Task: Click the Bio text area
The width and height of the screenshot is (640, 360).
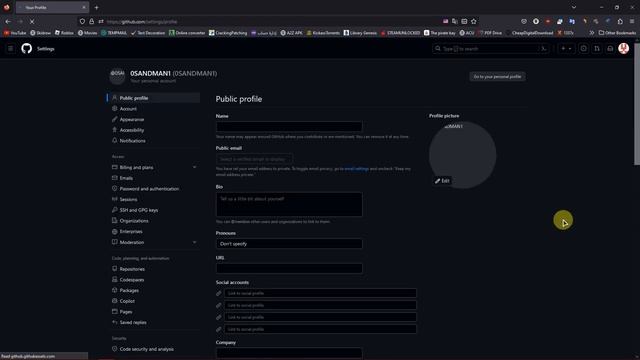Action: (289, 204)
